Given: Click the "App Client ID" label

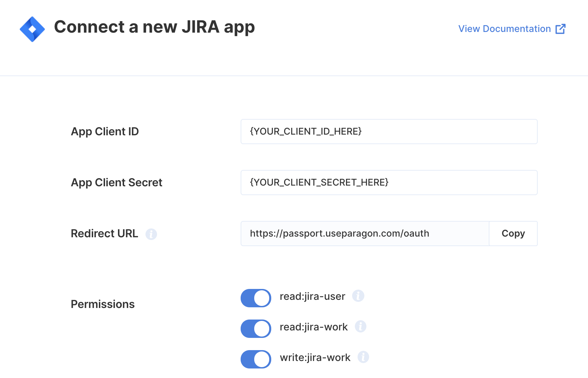Looking at the screenshot, I should coord(105,132).
